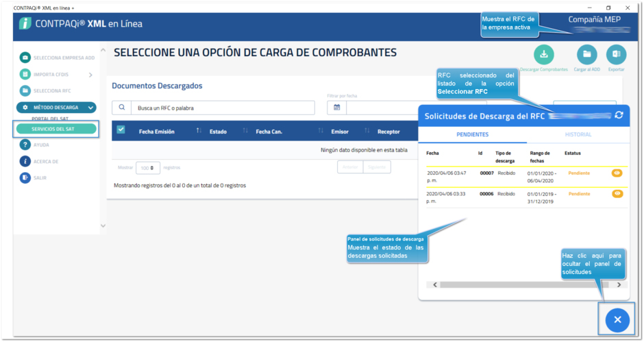Click the CONTPAQi XML en Línea logo

click(x=81, y=24)
